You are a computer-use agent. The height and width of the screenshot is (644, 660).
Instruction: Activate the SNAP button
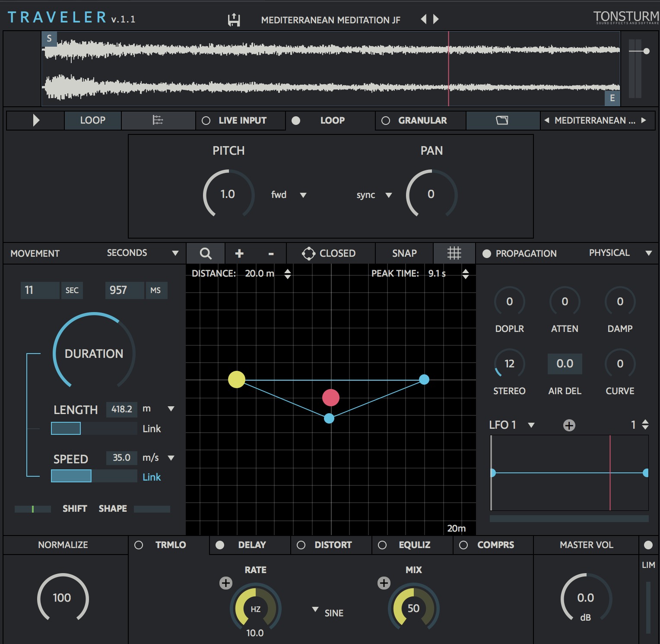[x=404, y=253]
